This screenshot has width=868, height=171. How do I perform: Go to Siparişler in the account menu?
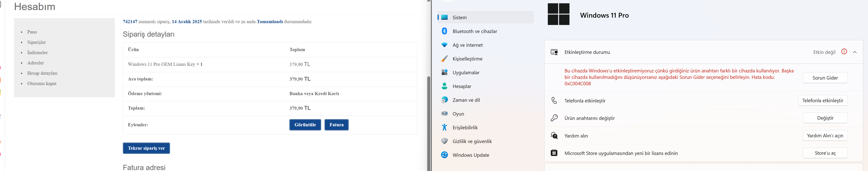click(x=36, y=42)
